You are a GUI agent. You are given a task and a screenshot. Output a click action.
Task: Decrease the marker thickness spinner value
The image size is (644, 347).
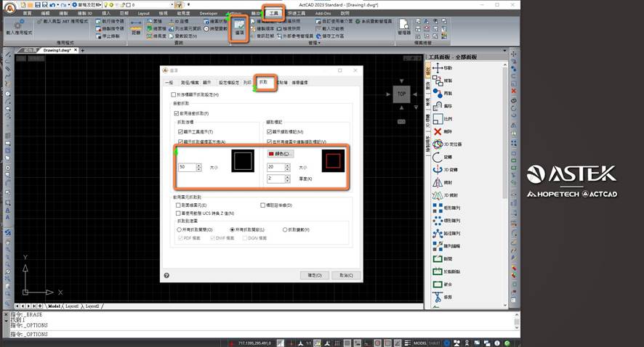click(288, 180)
